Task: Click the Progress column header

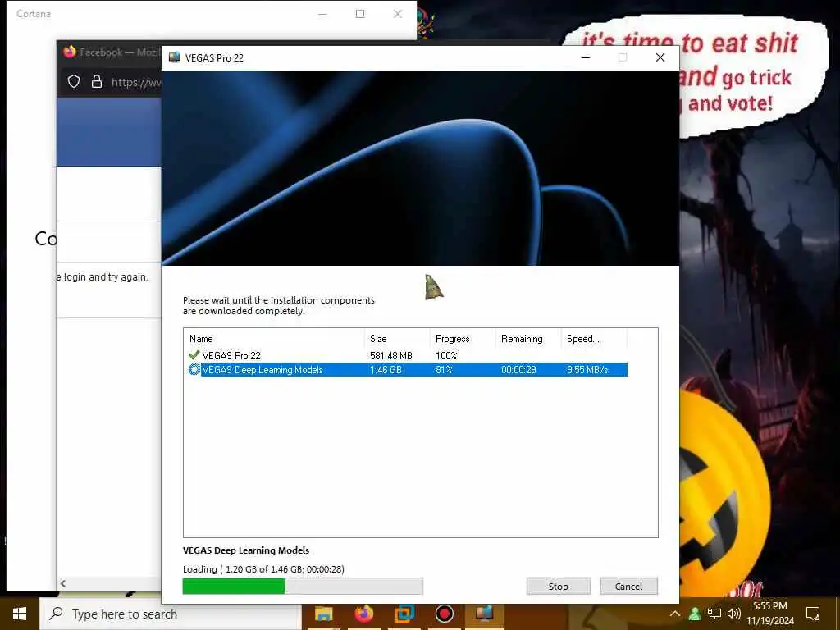Action: click(x=463, y=339)
